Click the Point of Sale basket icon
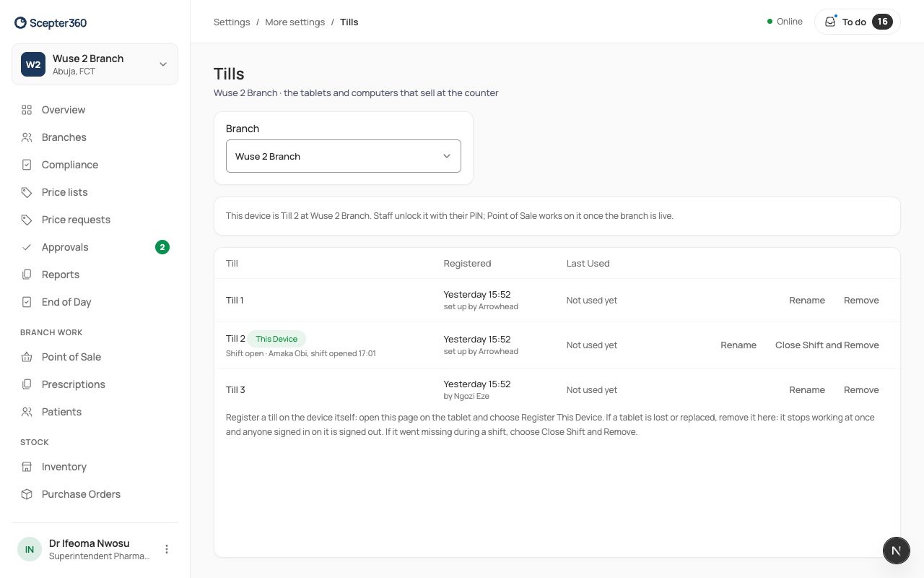Image resolution: width=924 pixels, height=578 pixels. 27,357
